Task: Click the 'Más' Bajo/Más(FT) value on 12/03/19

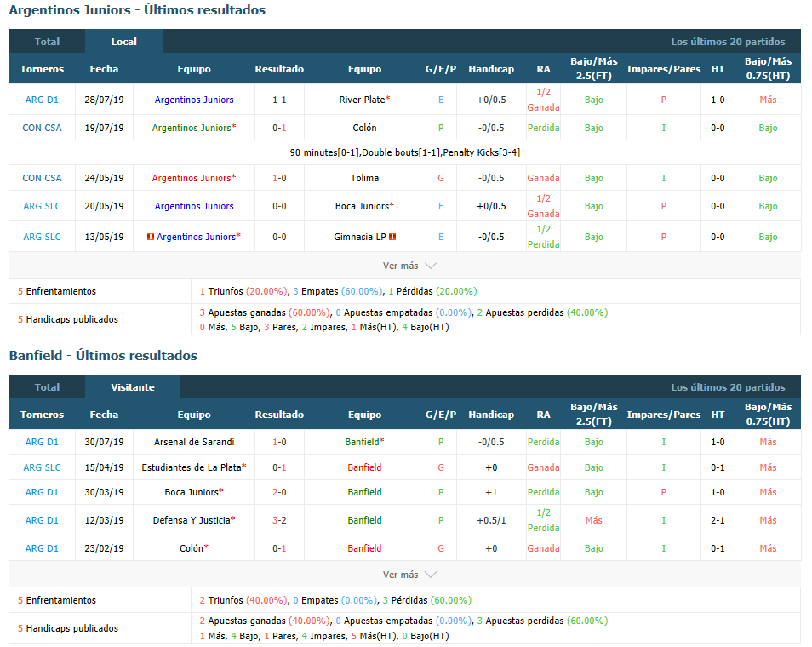Action: click(x=593, y=520)
